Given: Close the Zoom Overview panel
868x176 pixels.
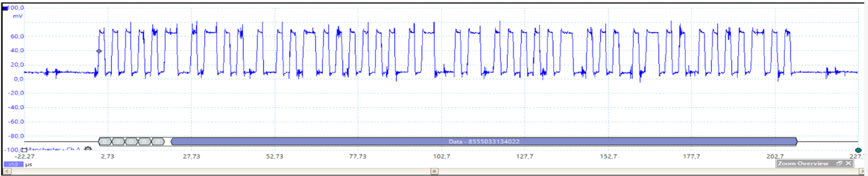Looking at the screenshot, I should click(849, 163).
